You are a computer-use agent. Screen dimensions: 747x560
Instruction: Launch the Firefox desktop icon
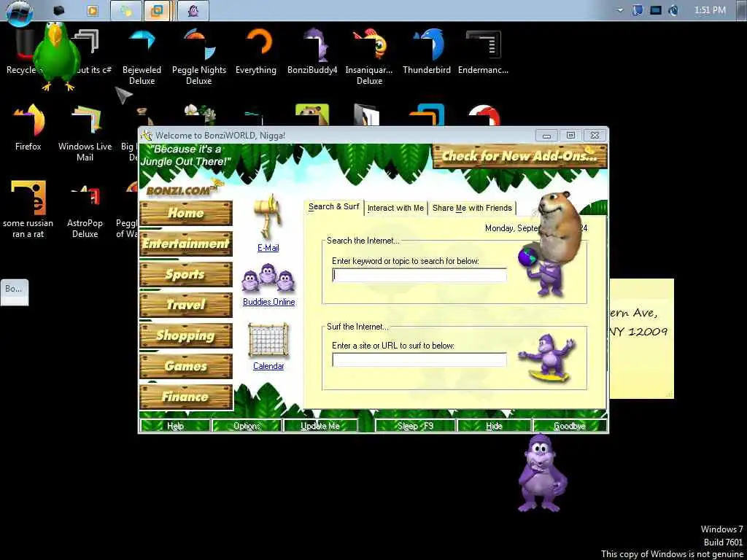[28, 128]
